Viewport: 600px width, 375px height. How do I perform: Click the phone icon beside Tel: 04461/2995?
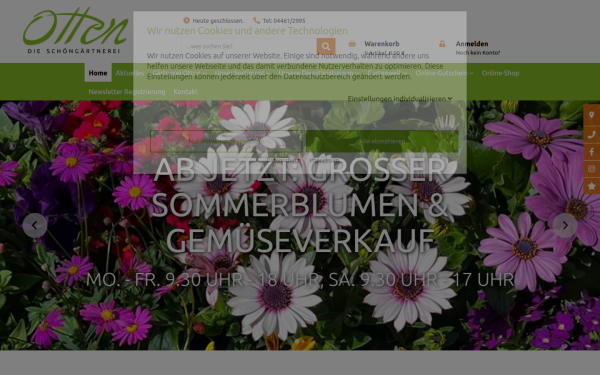coord(256,20)
